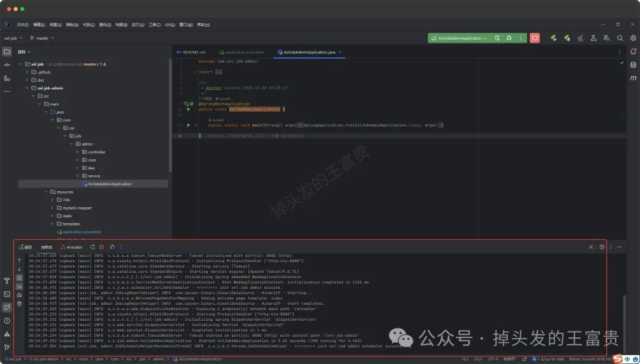Close the XxlJobAdminApplication.java tab
The image size is (640, 364).
click(340, 52)
